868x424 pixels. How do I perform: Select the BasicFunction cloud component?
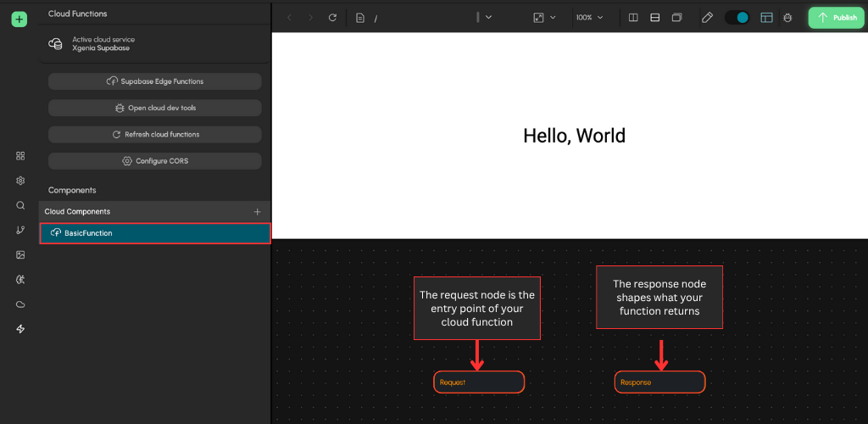click(155, 233)
